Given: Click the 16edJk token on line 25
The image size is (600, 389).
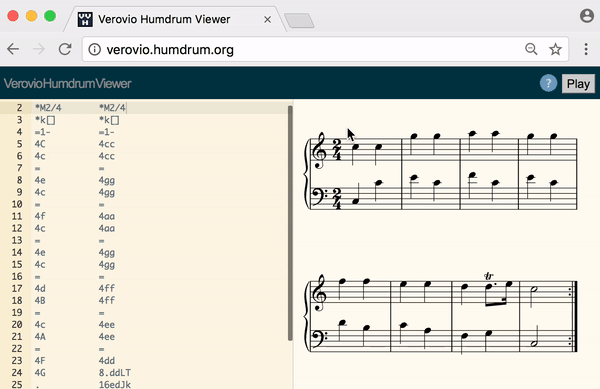Looking at the screenshot, I should pyautogui.click(x=114, y=384).
